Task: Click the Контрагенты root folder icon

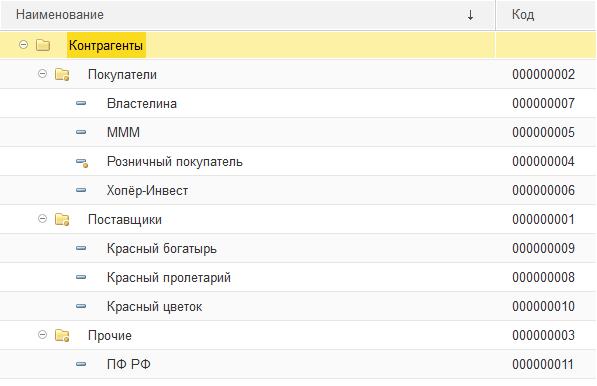Action: [43, 45]
